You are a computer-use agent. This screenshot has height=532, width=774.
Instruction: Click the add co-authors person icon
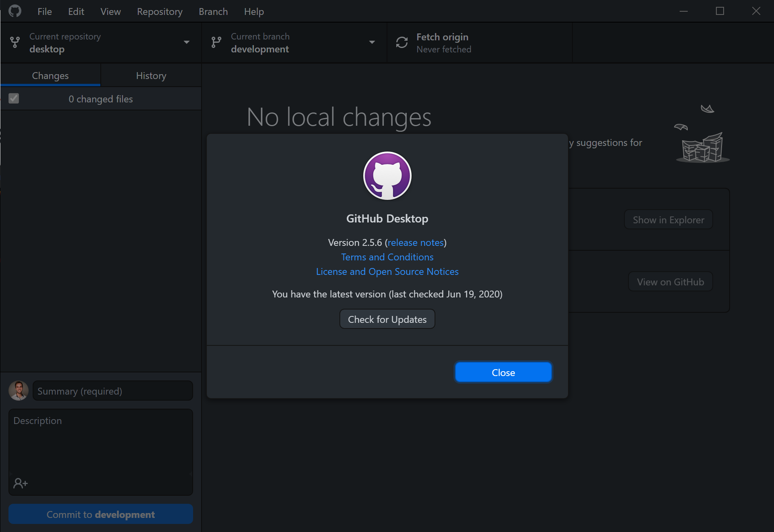pyautogui.click(x=21, y=483)
